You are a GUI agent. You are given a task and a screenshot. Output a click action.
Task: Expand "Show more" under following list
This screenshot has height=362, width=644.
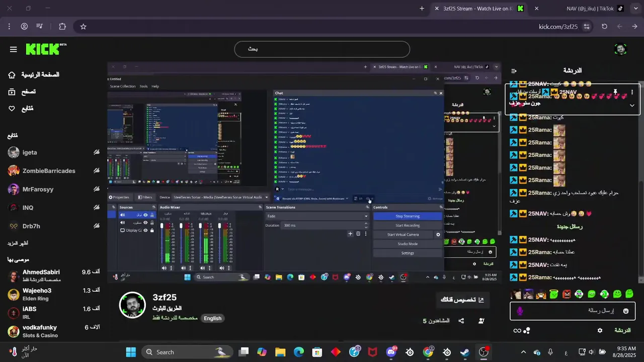coord(18,243)
